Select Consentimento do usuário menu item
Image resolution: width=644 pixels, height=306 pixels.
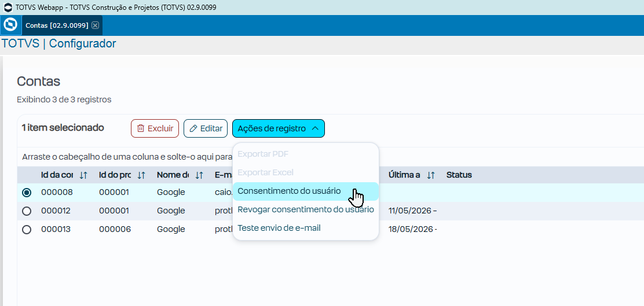pos(306,191)
